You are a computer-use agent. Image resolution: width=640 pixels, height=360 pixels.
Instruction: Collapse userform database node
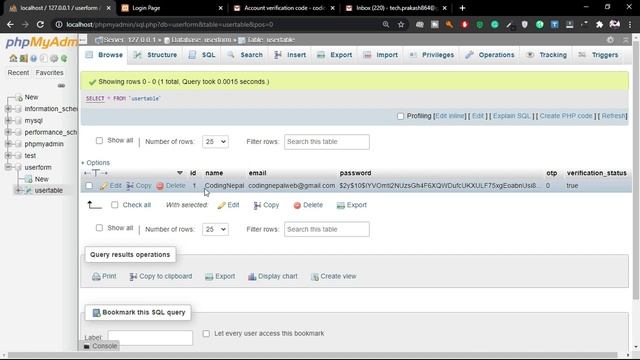point(8,167)
